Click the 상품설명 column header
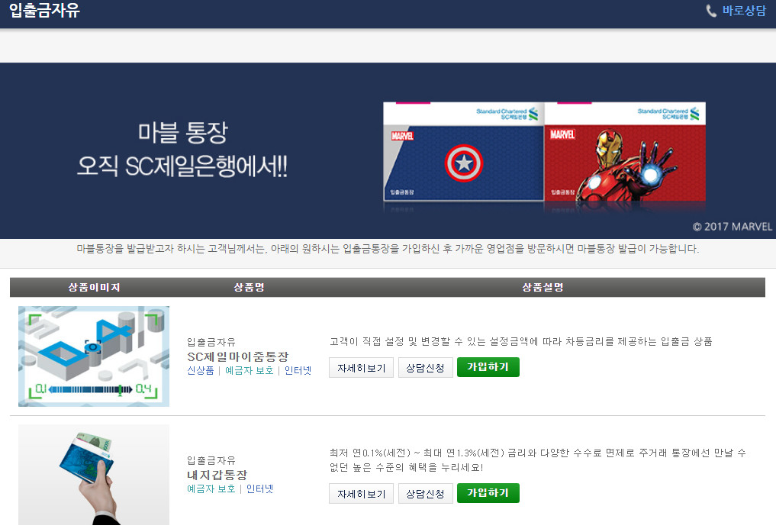Image resolution: width=776 pixels, height=532 pixels. click(543, 288)
